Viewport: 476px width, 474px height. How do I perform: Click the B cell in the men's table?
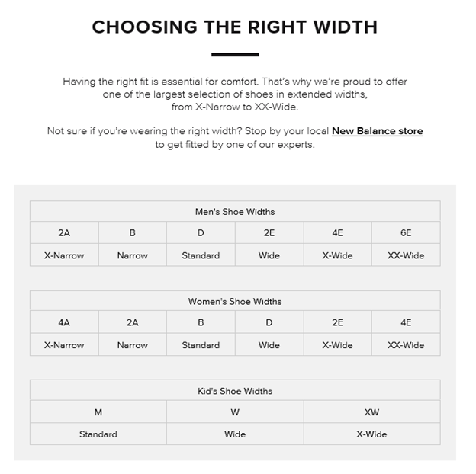click(x=132, y=233)
